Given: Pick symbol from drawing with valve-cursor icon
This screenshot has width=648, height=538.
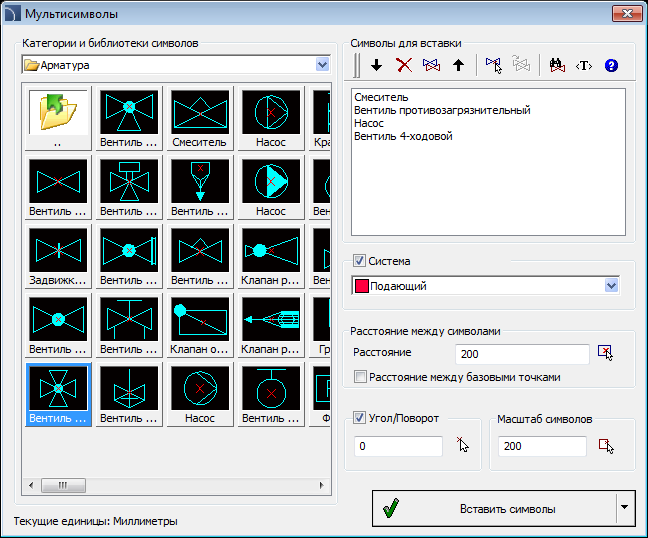Looking at the screenshot, I should pyautogui.click(x=493, y=65).
